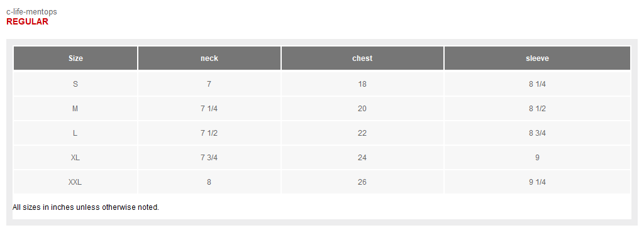Select the neck column header

[x=209, y=58]
